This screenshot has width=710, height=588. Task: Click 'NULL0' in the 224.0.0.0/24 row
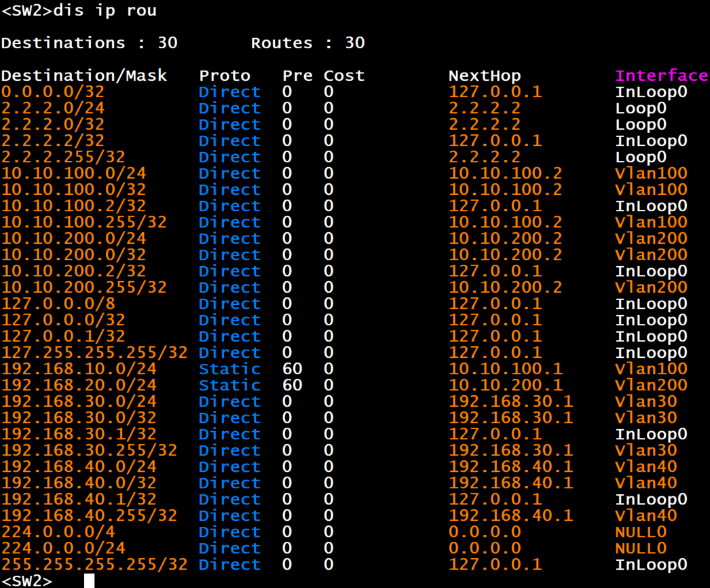pos(641,548)
